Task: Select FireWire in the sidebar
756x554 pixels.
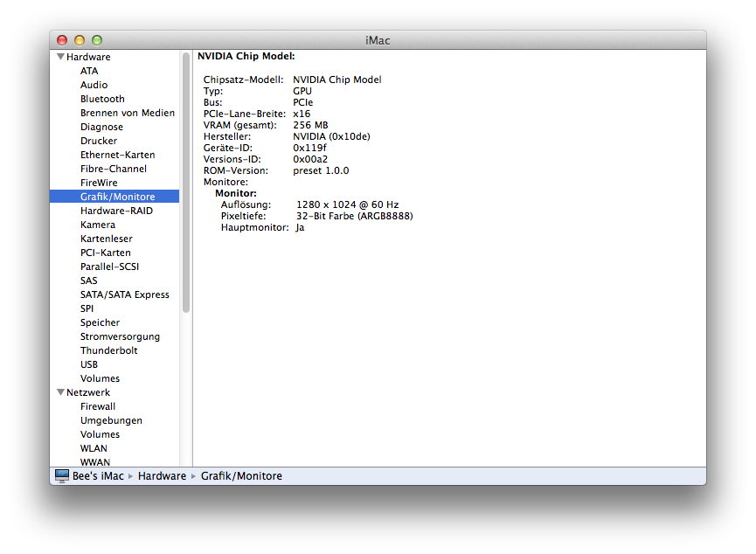Action: pyautogui.click(x=99, y=183)
